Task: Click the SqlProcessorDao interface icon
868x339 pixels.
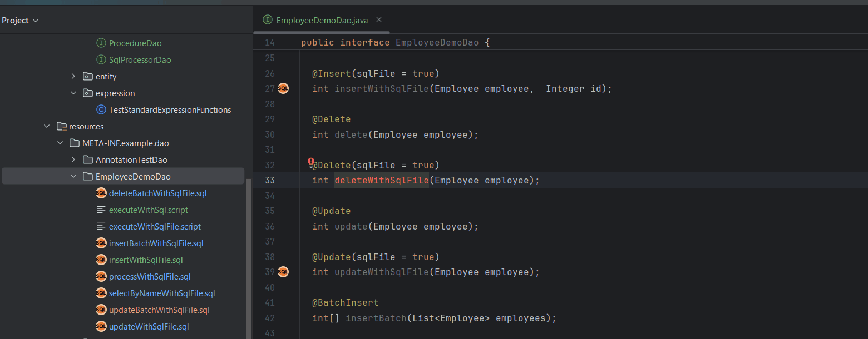Action: 101,59
